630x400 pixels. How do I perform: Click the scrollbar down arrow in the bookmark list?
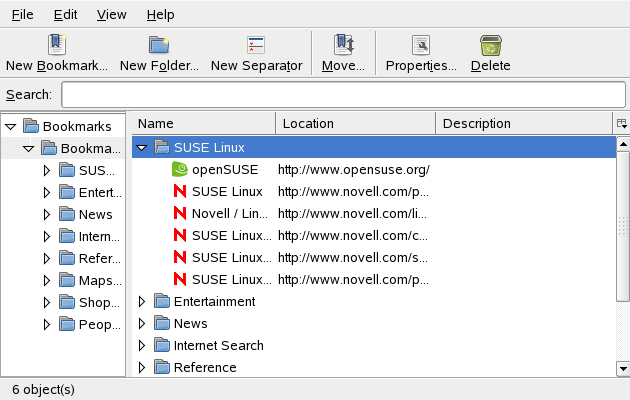coord(622,368)
